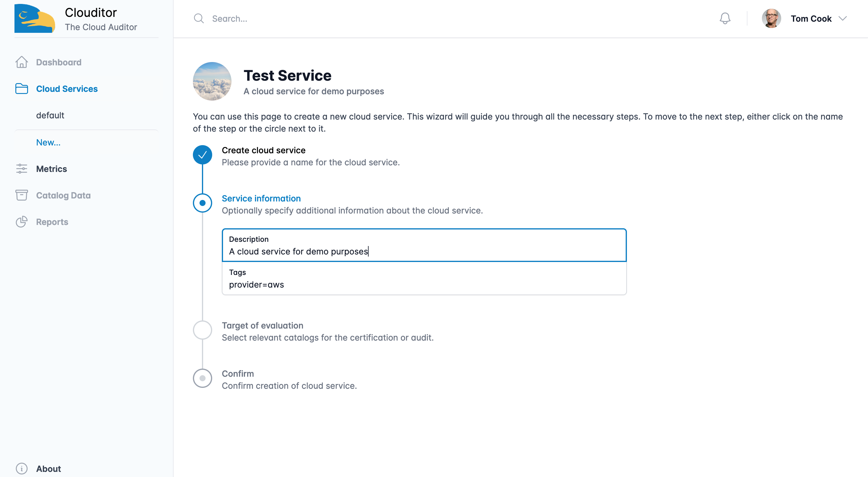Click the Target of evaluation step circle
Viewport: 868px width, 477px height.
pyautogui.click(x=203, y=330)
